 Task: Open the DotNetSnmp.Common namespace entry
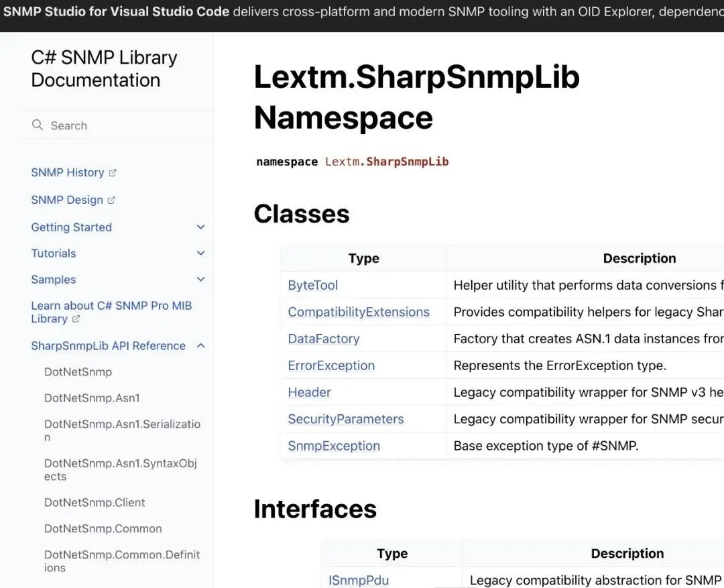(103, 528)
